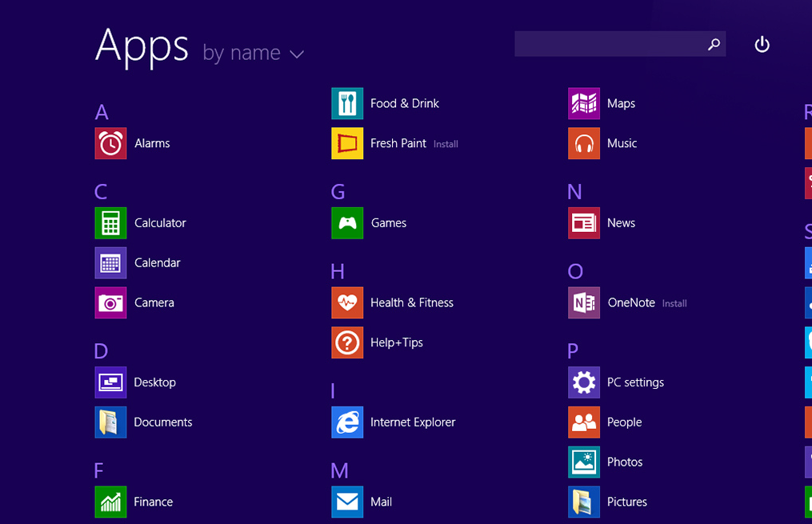The image size is (812, 524).
Task: Click the Fresh Paint app icon
Action: (347, 143)
